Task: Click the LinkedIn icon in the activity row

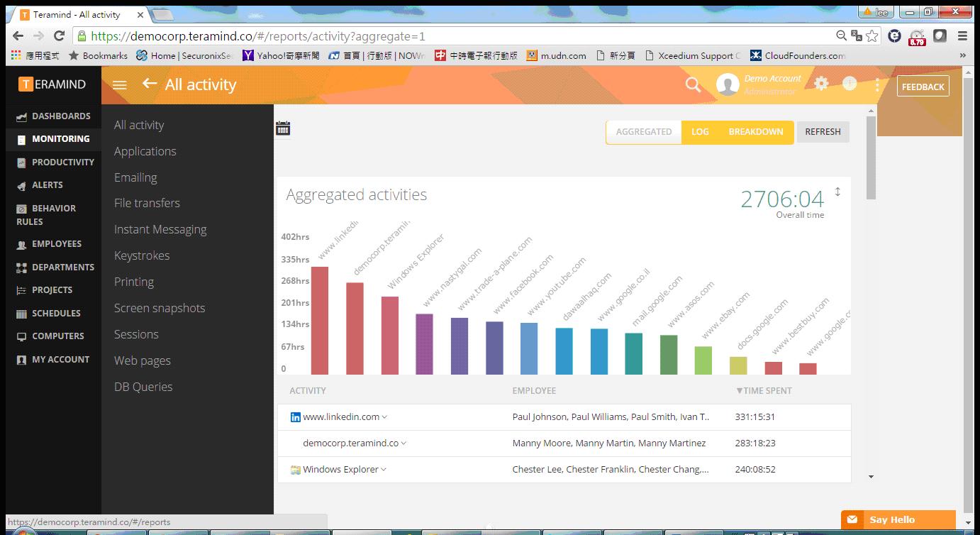Action: point(296,417)
